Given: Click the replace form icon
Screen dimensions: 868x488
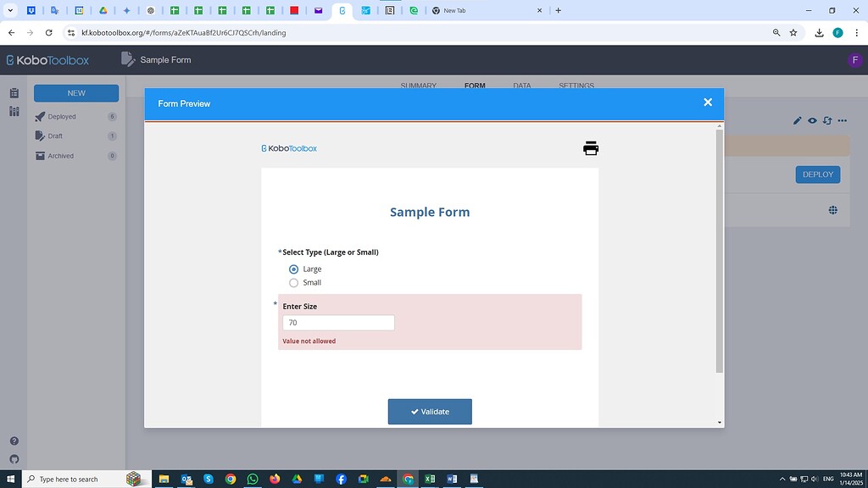Looking at the screenshot, I should [827, 120].
